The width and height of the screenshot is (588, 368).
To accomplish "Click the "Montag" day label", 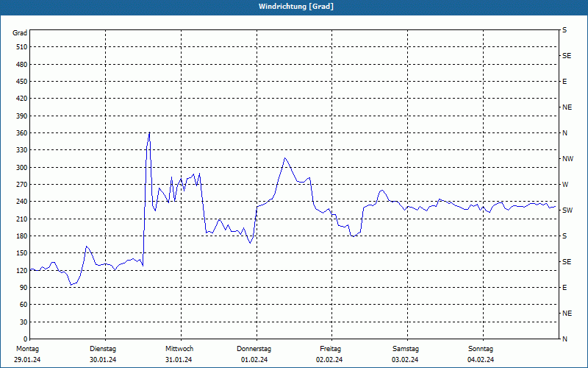I will [27, 349].
